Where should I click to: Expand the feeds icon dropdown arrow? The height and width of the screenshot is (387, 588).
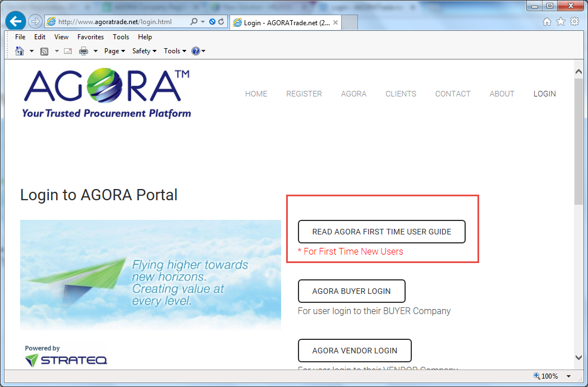coord(57,52)
